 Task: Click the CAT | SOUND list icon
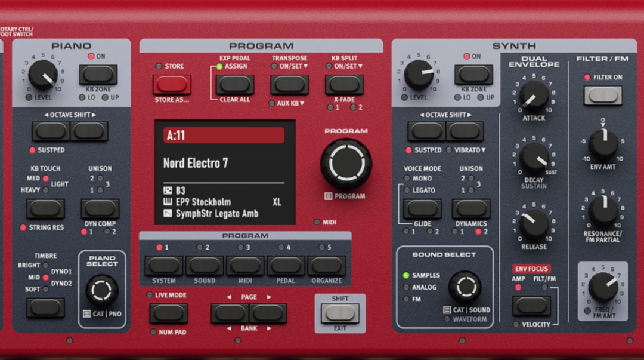pos(447,310)
